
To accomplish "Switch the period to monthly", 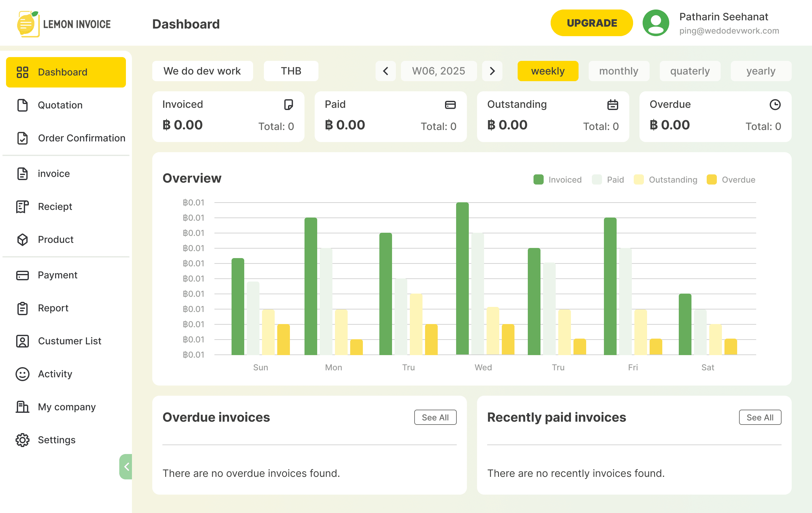I will pyautogui.click(x=619, y=71).
